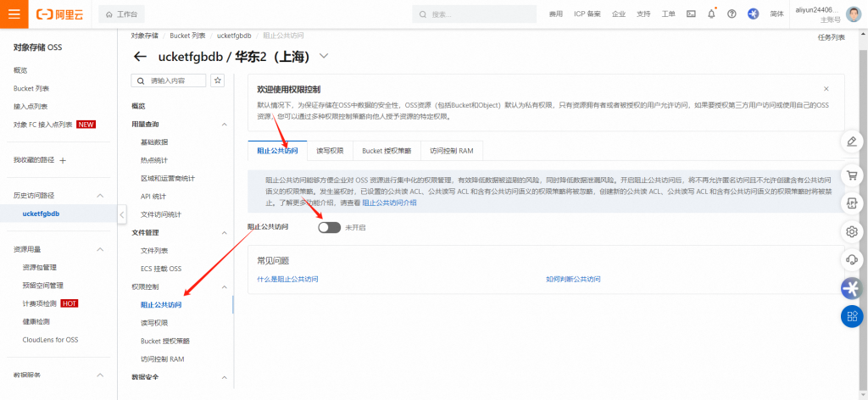This screenshot has width=868, height=400.
Task: Click the star favorite icon beside search
Action: [x=218, y=81]
